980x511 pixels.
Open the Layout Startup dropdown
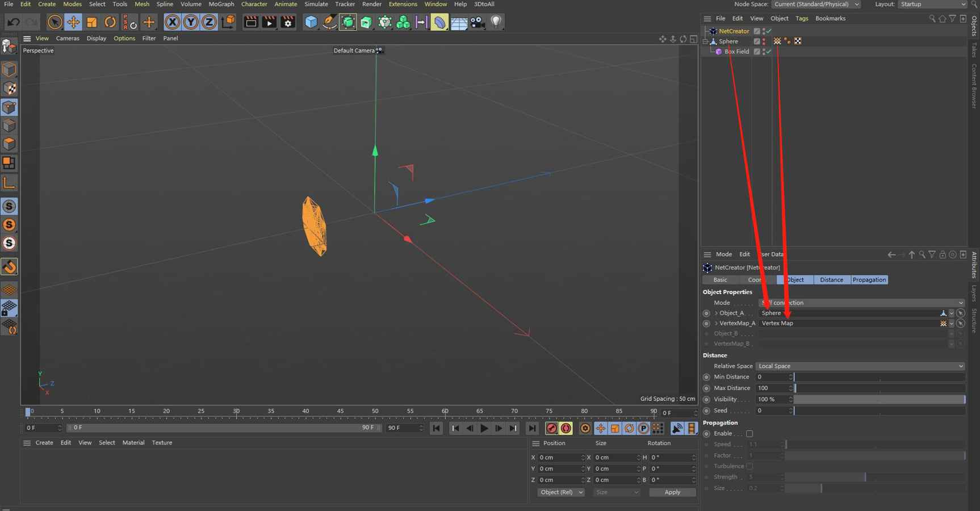pos(932,4)
